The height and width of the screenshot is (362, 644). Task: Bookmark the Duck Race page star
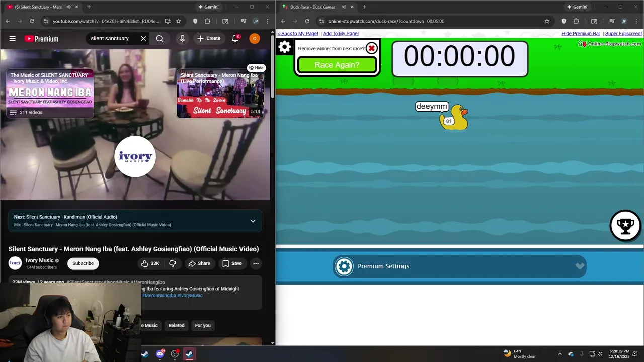click(547, 21)
